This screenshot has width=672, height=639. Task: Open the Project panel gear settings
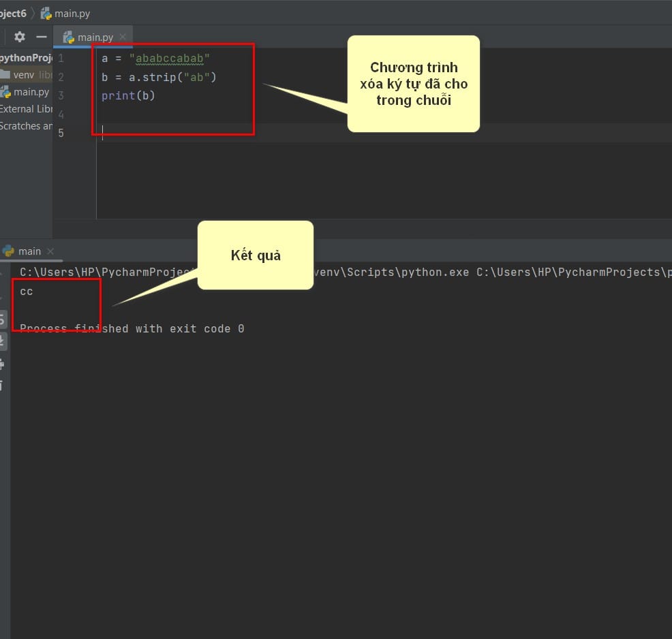click(x=20, y=37)
